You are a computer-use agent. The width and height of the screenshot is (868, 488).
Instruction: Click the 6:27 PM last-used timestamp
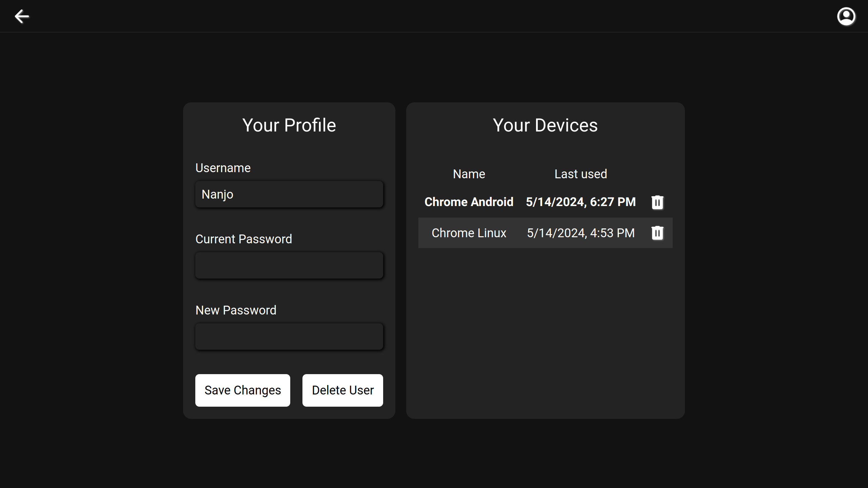coord(580,202)
